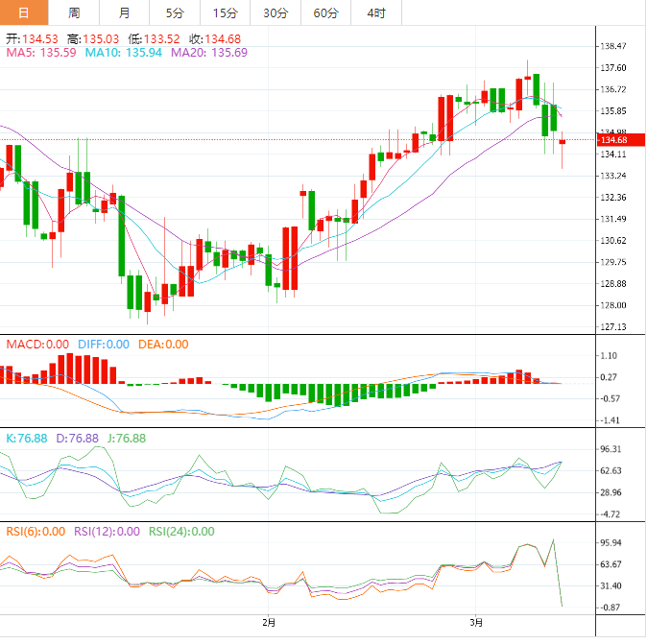Click the J:76.88 indicator label
The width and height of the screenshot is (647, 644).
127,439
